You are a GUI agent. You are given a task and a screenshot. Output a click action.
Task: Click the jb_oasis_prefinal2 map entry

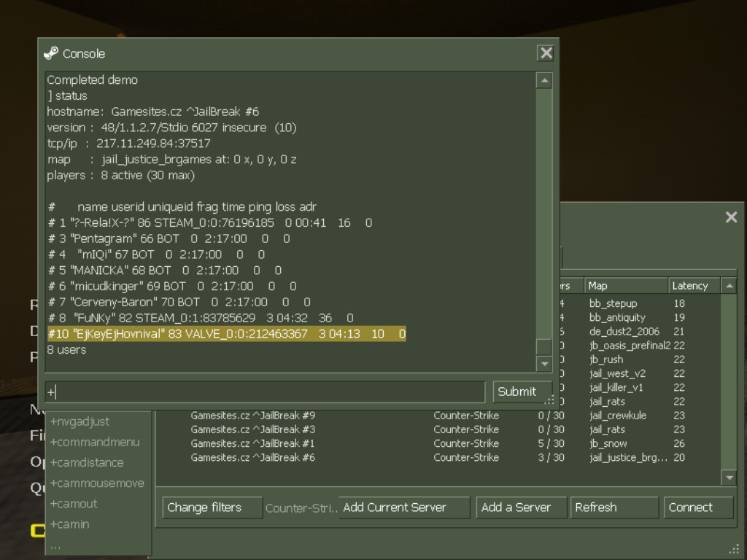[x=630, y=346]
